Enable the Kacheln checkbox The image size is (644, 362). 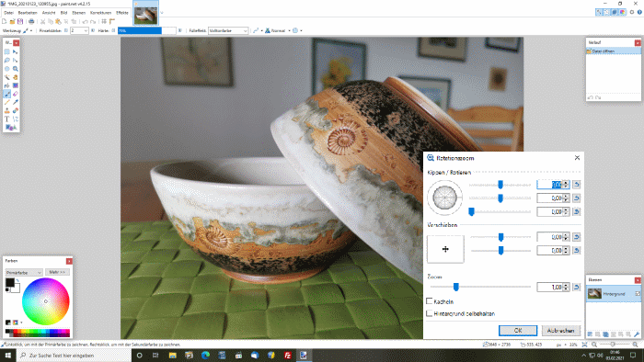click(x=430, y=301)
